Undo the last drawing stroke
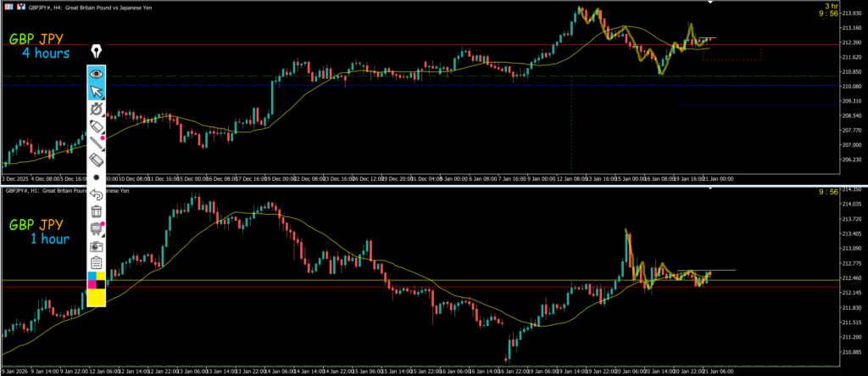The width and height of the screenshot is (868, 376). 97,194
